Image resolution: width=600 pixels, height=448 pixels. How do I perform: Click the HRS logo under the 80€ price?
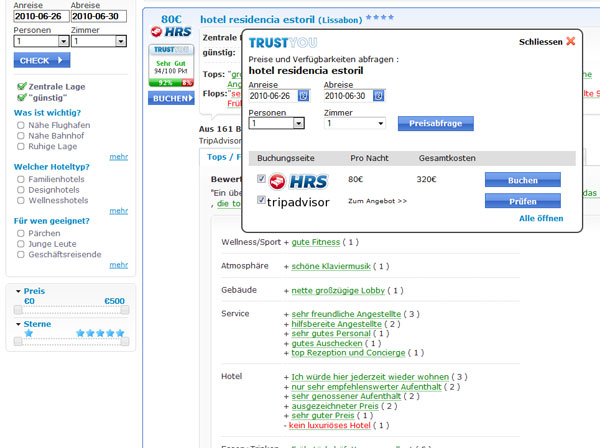click(x=171, y=31)
